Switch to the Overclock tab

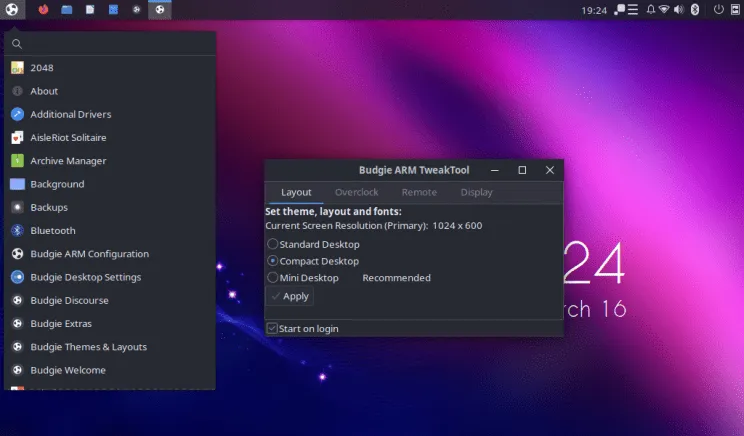coord(357,192)
